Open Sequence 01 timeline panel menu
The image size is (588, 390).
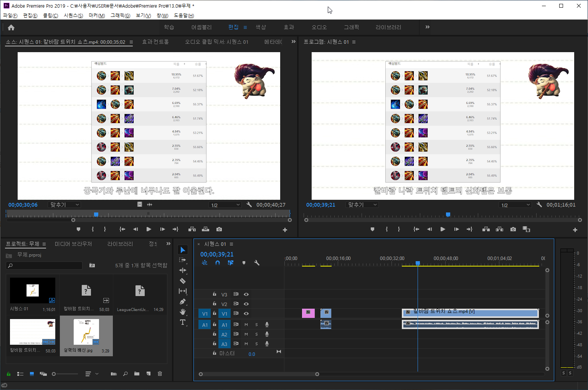click(x=231, y=244)
